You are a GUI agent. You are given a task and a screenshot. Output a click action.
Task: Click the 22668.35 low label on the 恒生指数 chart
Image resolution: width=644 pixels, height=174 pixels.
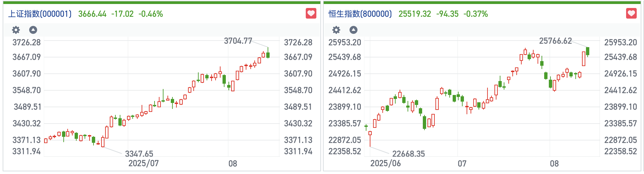tap(409, 154)
